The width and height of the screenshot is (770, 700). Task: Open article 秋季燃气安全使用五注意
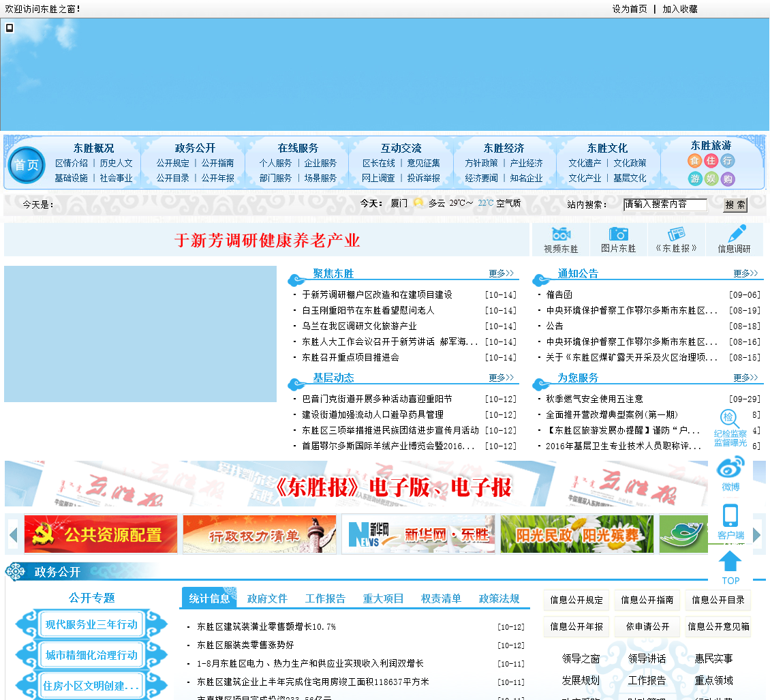click(x=595, y=399)
